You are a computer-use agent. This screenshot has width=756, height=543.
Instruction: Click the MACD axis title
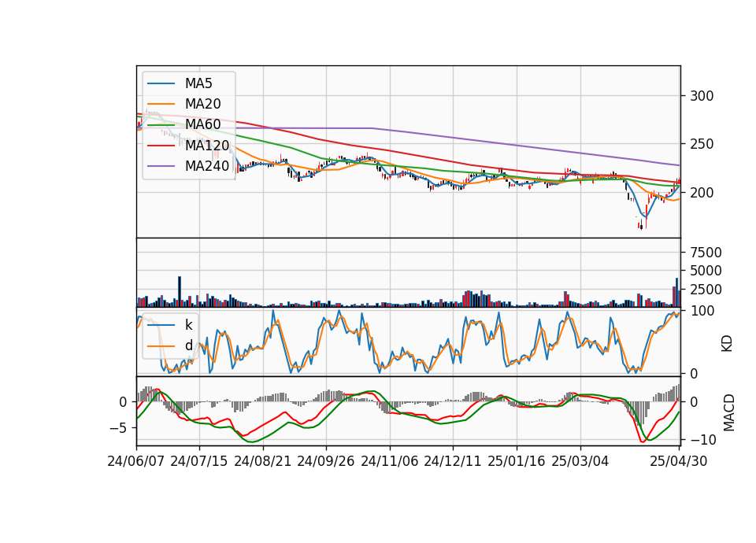[x=729, y=413]
